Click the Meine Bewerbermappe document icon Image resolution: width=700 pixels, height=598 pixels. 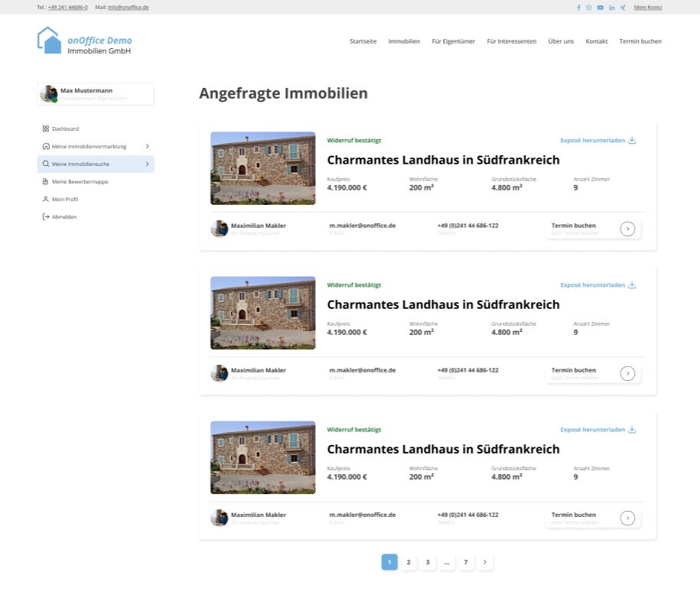45,181
